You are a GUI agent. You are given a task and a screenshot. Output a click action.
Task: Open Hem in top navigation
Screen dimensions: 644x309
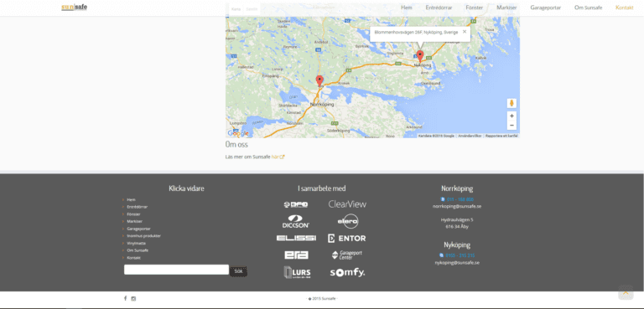pos(407,8)
